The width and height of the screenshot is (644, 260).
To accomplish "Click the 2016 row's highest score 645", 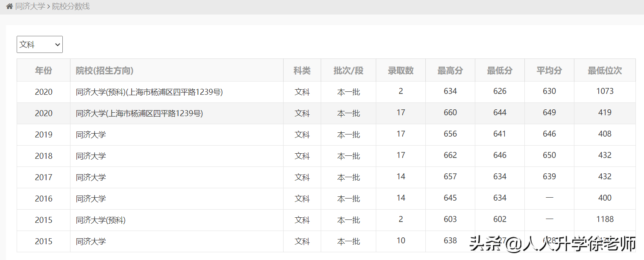I will point(450,198).
